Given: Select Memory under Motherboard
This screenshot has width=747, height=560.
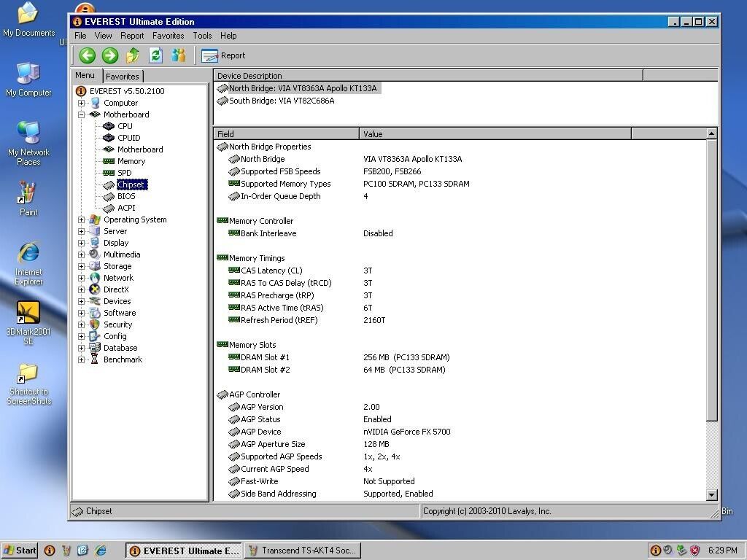Looking at the screenshot, I should [x=131, y=161].
